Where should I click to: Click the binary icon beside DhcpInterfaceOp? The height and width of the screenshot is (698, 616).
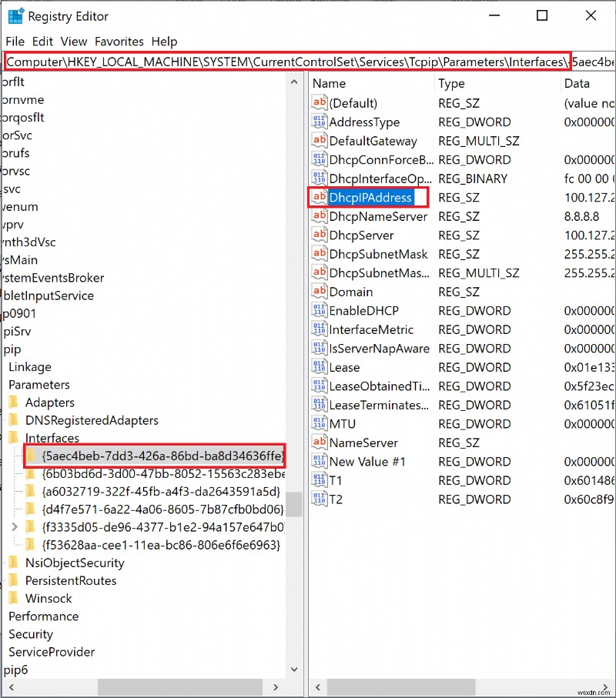pos(320,179)
